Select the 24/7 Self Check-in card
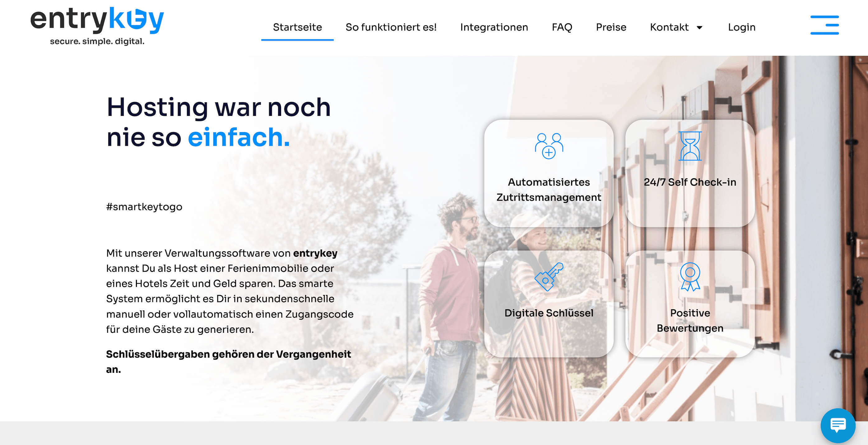Viewport: 868px width, 445px height. (x=690, y=173)
